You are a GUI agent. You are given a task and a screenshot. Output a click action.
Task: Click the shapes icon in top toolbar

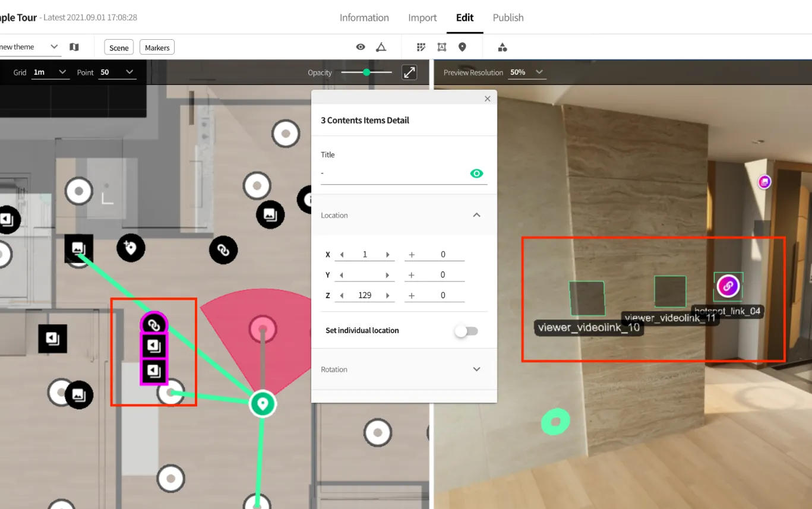pos(503,47)
